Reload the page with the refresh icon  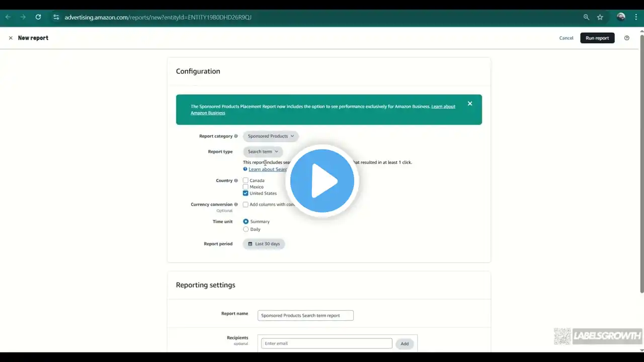[38, 17]
